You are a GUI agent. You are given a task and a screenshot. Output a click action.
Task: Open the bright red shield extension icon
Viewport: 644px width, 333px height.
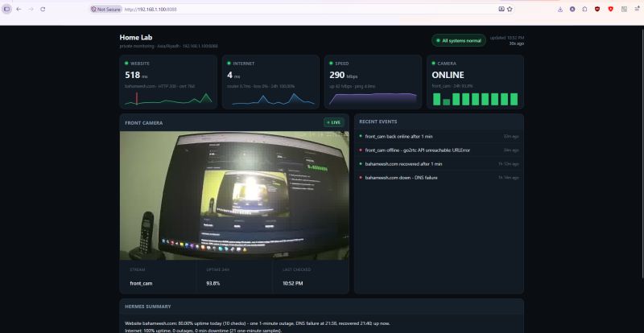pyautogui.click(x=610, y=9)
